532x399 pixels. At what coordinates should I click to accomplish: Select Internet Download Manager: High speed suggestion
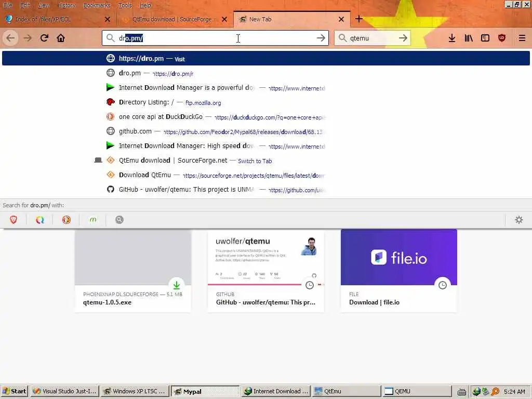[x=266, y=146]
